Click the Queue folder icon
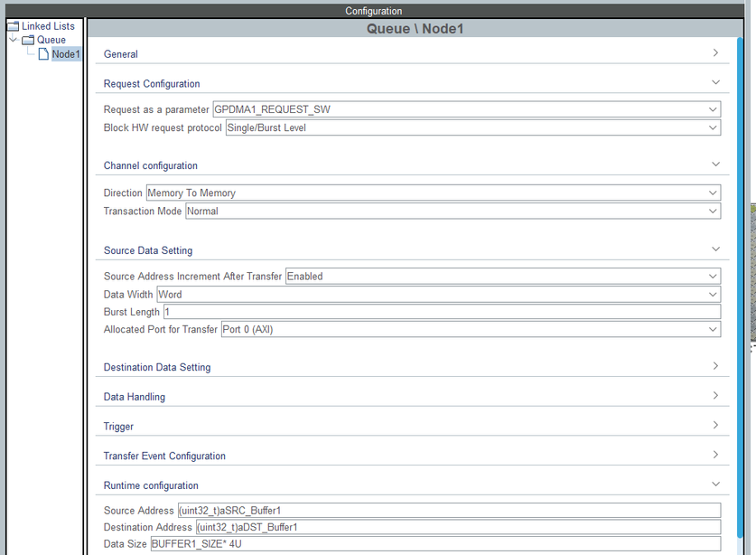The image size is (756, 555). 28,40
